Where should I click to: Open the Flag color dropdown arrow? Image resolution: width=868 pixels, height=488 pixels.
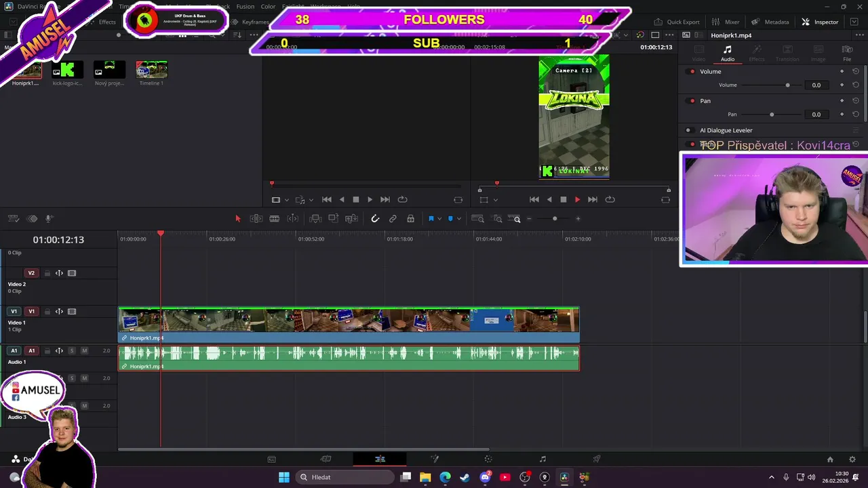pos(439,218)
